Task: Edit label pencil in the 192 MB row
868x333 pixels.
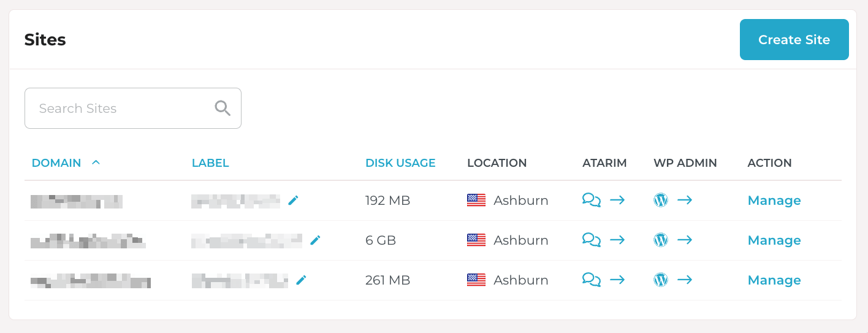Action: click(x=293, y=200)
